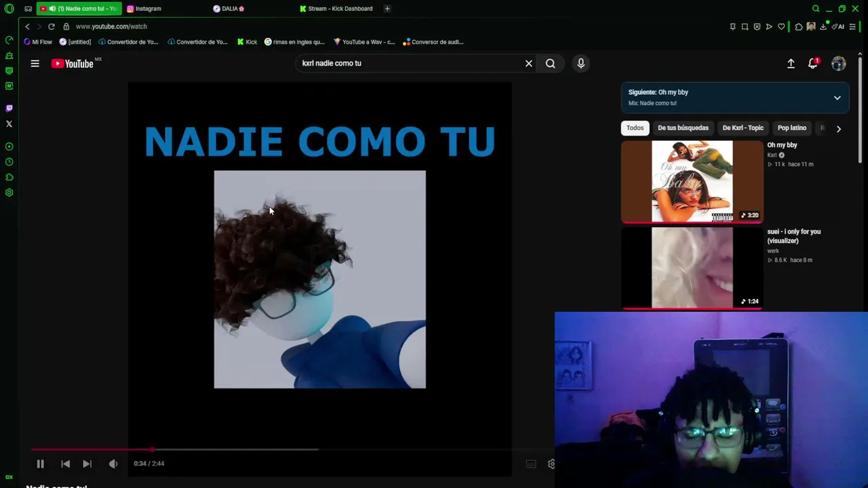Screen dimensions: 868x488
Task: Play the 'Oh my bby' video thumbnail
Action: coord(692,182)
